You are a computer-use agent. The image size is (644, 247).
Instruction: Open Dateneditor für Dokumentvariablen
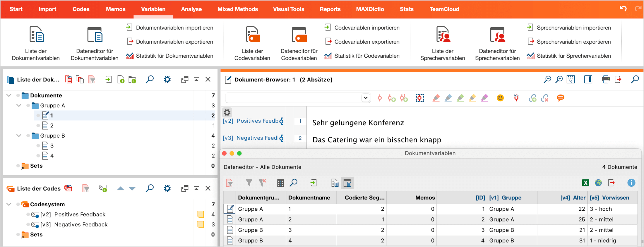coord(95,43)
